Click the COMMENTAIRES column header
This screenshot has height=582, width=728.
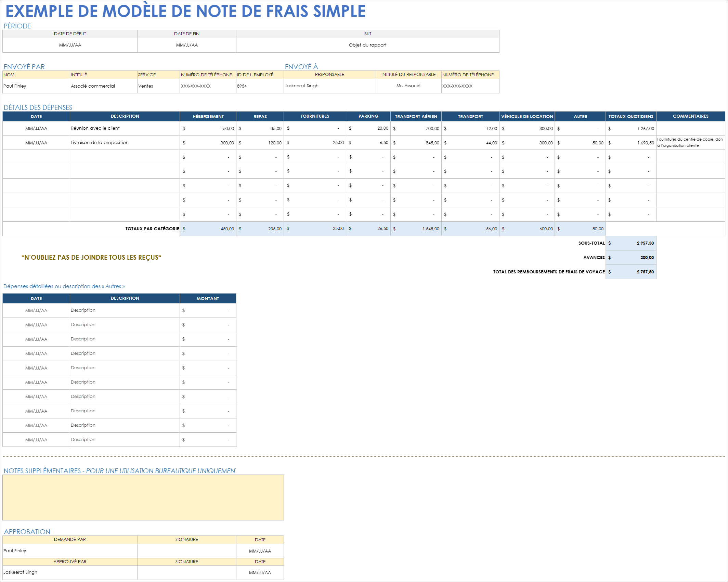point(690,116)
